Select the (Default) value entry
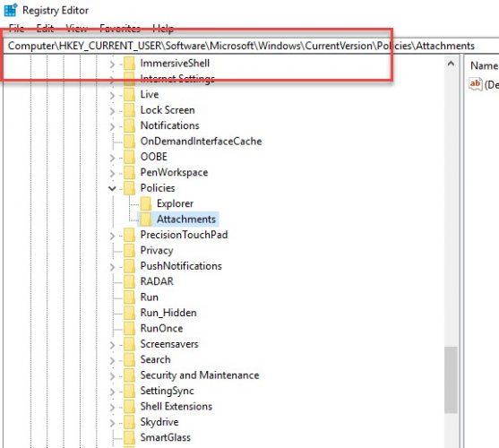Image resolution: width=499 pixels, height=448 pixels. (x=484, y=84)
